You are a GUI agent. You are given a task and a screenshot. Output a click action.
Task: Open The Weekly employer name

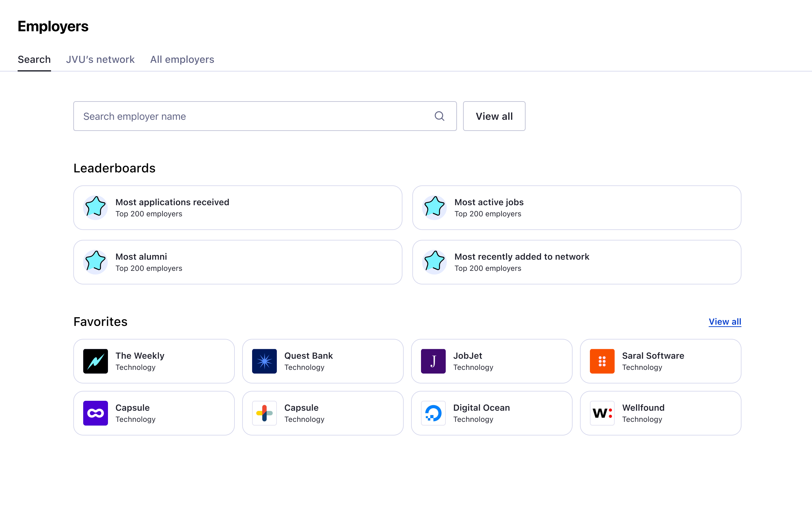(x=140, y=356)
